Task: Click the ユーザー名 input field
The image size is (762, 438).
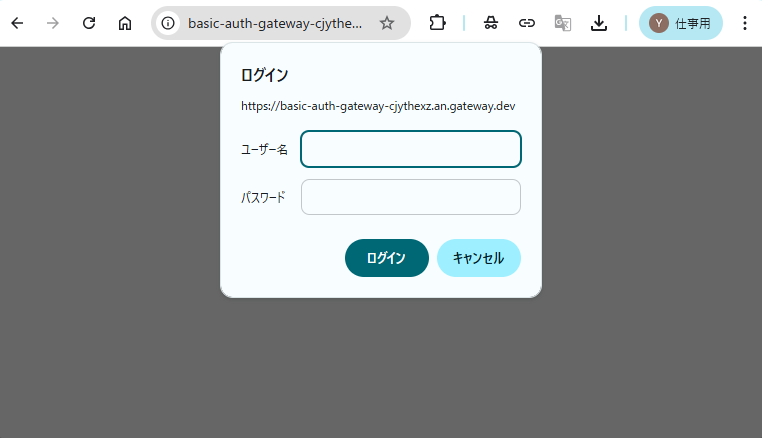Action: pos(411,149)
